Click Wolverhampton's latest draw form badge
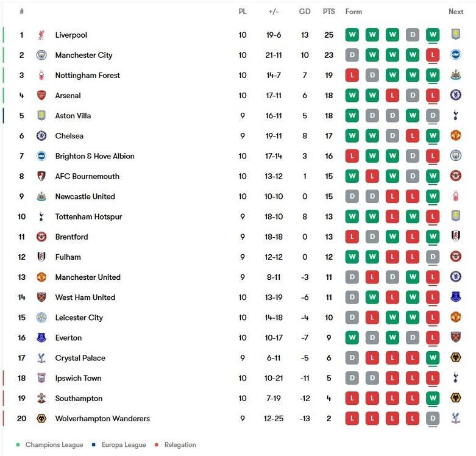The image size is (476, 456). pyautogui.click(x=433, y=419)
